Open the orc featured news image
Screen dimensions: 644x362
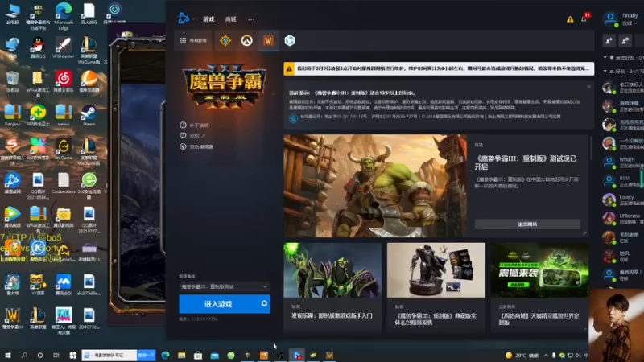[375, 186]
